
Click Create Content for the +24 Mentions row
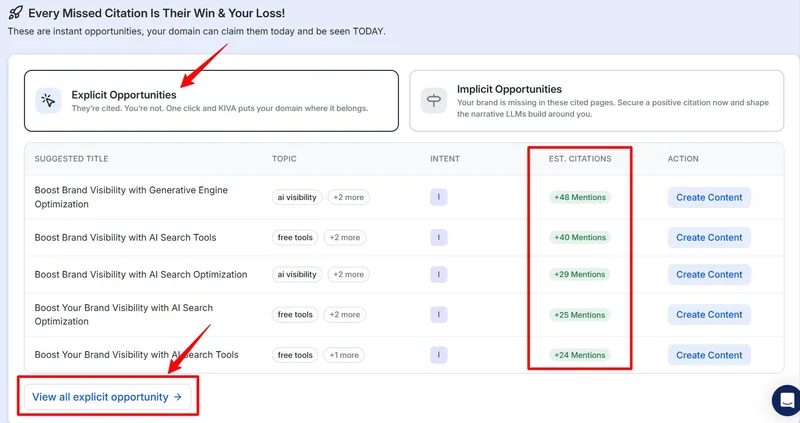[708, 355]
